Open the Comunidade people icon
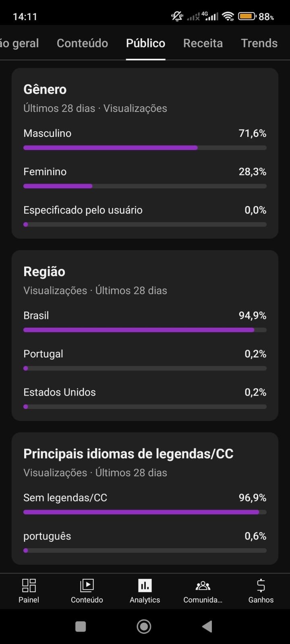Viewport: 290px width, 644px height. [x=203, y=586]
